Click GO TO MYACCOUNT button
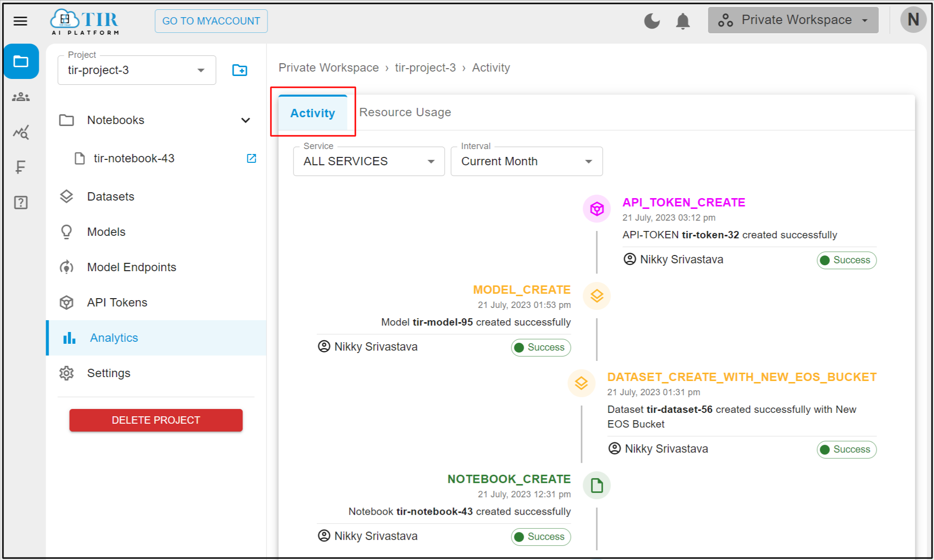The image size is (934, 560). coord(211,21)
